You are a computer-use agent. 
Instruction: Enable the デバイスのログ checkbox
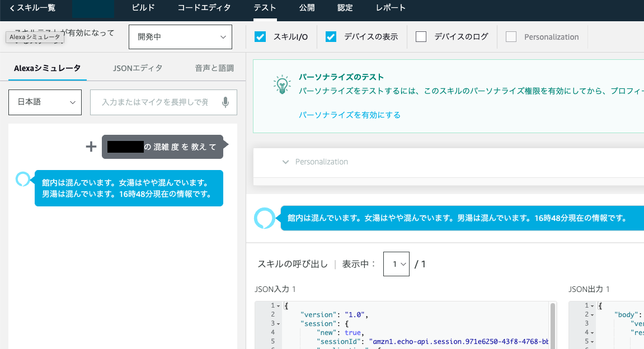point(421,37)
